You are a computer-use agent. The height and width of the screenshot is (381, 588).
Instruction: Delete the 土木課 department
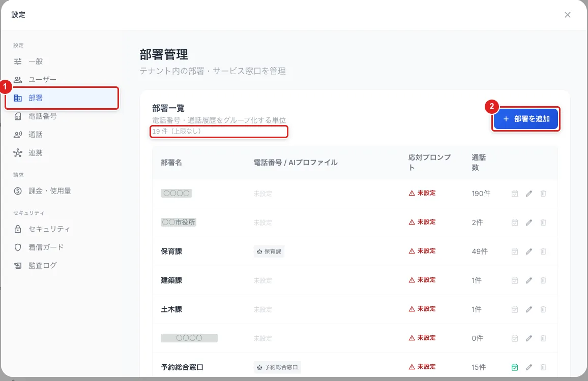[x=543, y=309]
